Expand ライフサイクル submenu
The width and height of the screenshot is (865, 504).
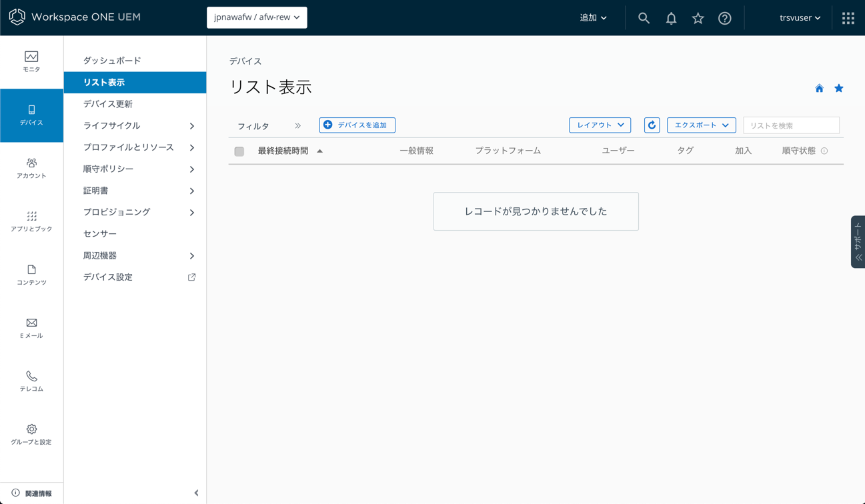pos(192,126)
